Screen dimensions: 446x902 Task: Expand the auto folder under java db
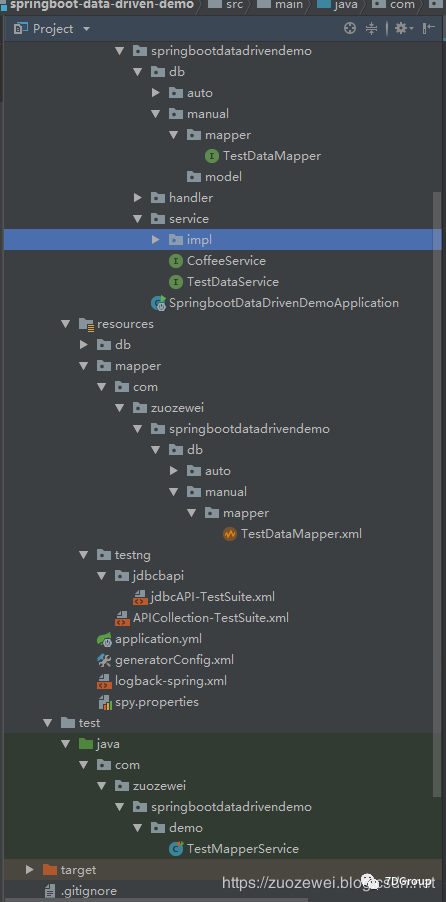(x=155, y=93)
